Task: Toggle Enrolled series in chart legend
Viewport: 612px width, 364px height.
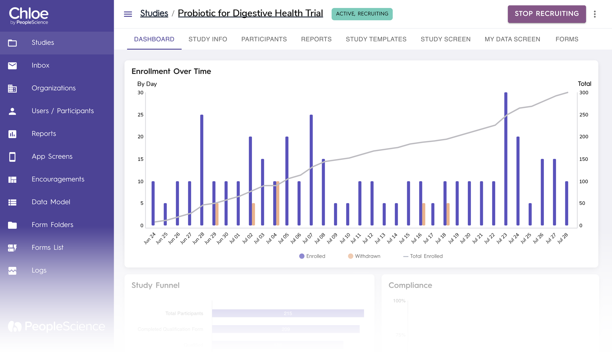Action: (x=312, y=256)
